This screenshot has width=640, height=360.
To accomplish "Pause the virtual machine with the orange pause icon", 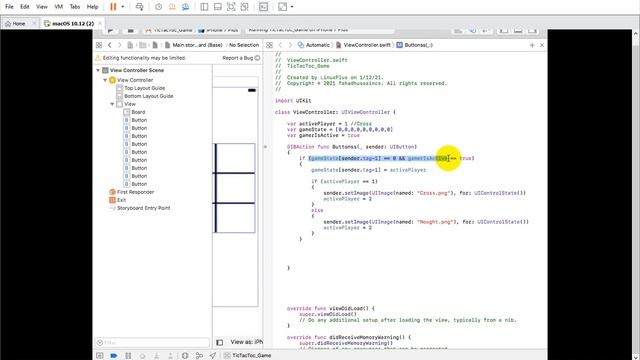I will 113,7.
